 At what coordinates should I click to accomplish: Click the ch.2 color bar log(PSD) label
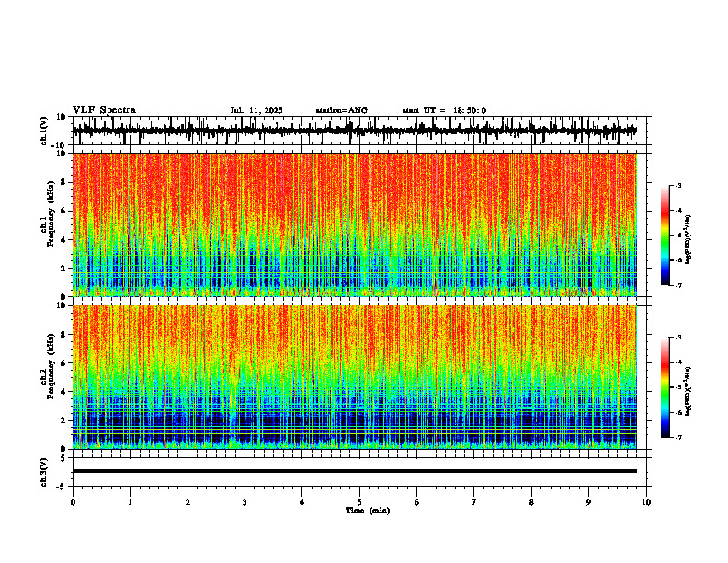pos(688,389)
